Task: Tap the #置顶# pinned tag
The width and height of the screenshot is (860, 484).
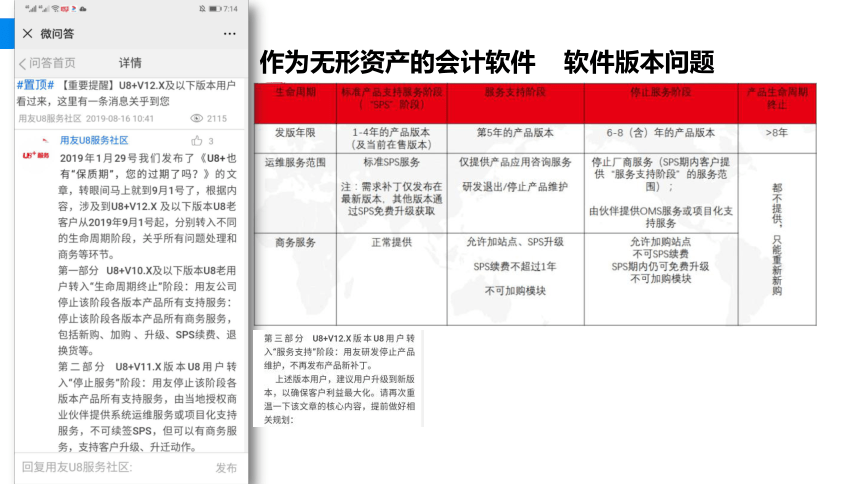Action: pos(35,85)
